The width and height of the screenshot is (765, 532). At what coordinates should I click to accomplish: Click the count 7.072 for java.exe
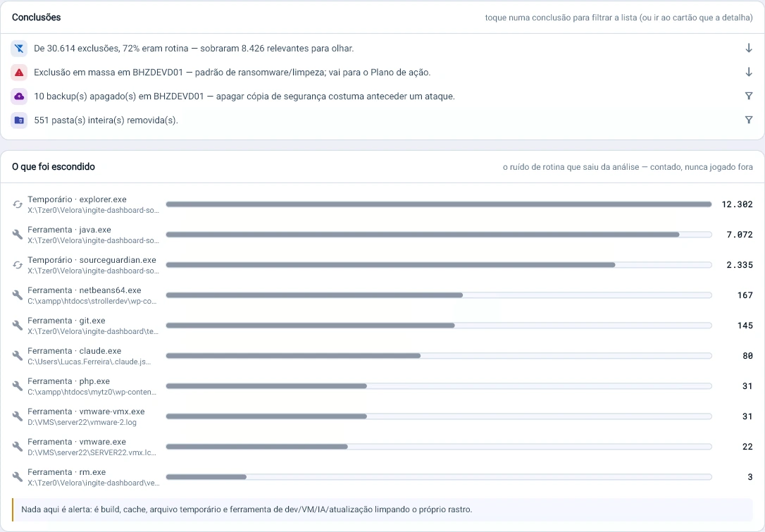[x=739, y=235]
